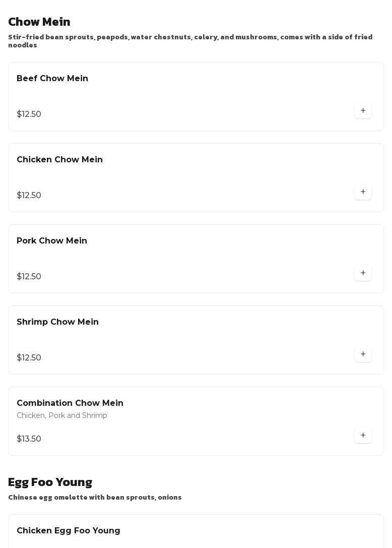The image size is (392, 548).
Task: Open the Chicken Chow Mein item title
Action: (59, 160)
